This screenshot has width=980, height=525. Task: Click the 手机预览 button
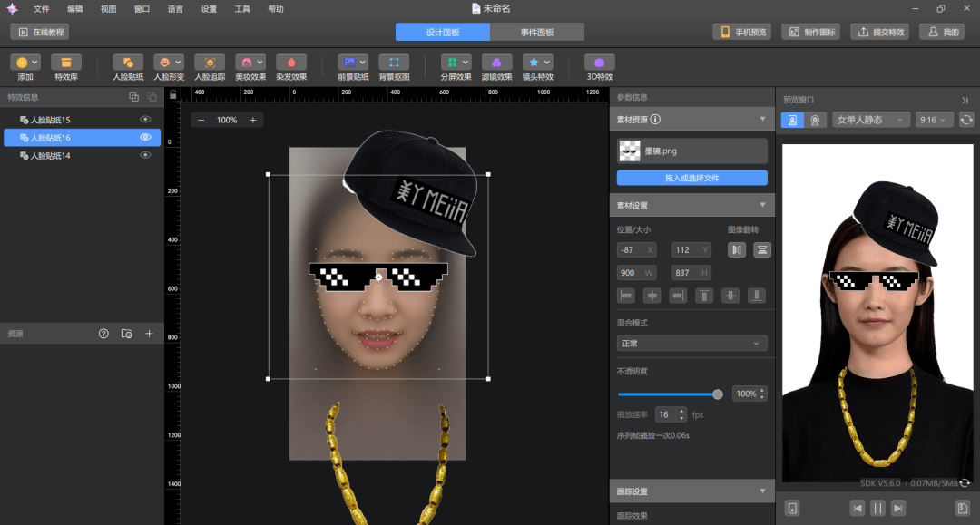click(x=742, y=32)
